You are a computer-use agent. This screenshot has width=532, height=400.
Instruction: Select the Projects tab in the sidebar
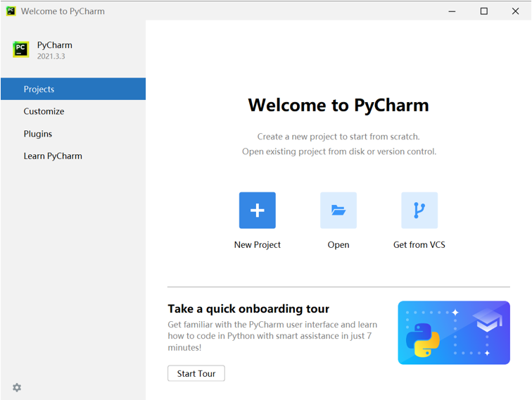coord(73,89)
